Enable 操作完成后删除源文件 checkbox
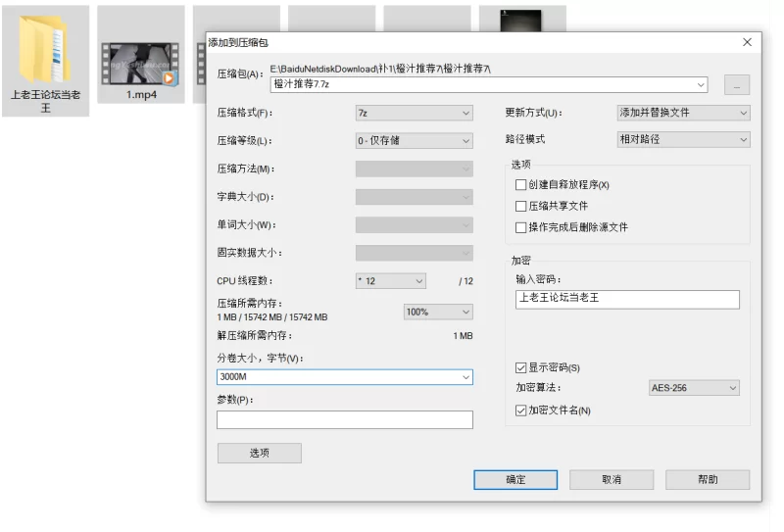The image size is (784, 532). tap(520, 227)
